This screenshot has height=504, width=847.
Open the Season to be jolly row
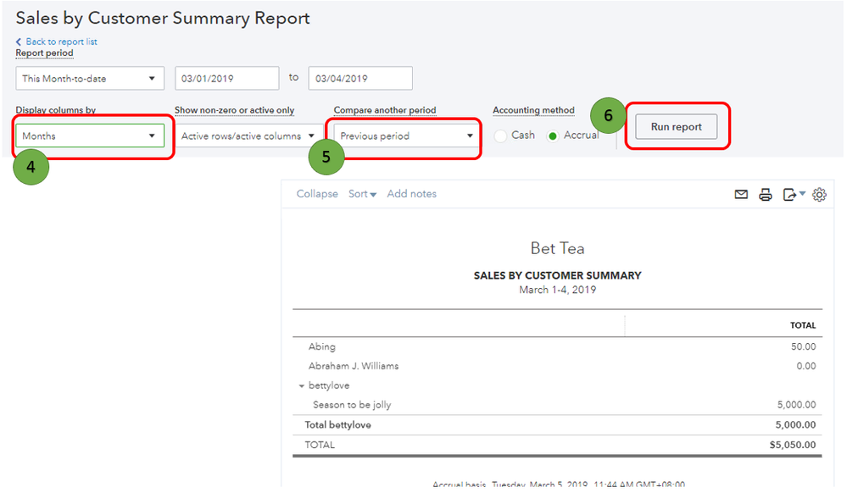[352, 405]
